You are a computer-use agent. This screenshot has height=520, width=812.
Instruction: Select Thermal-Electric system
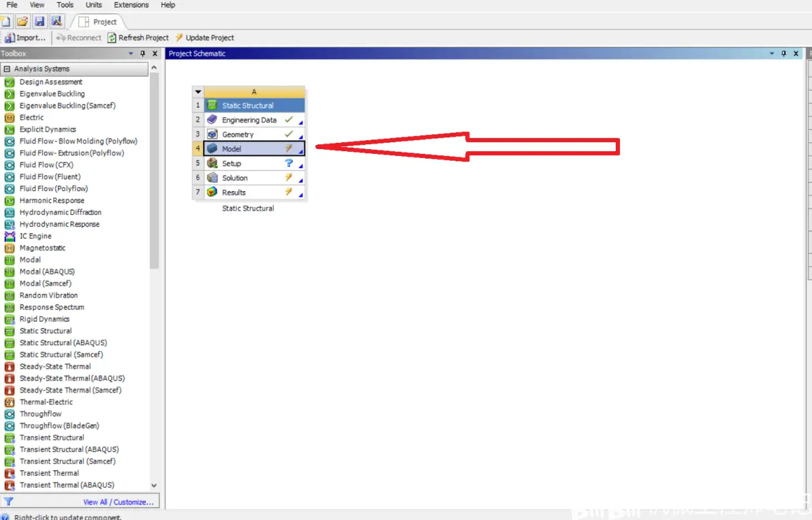point(46,402)
